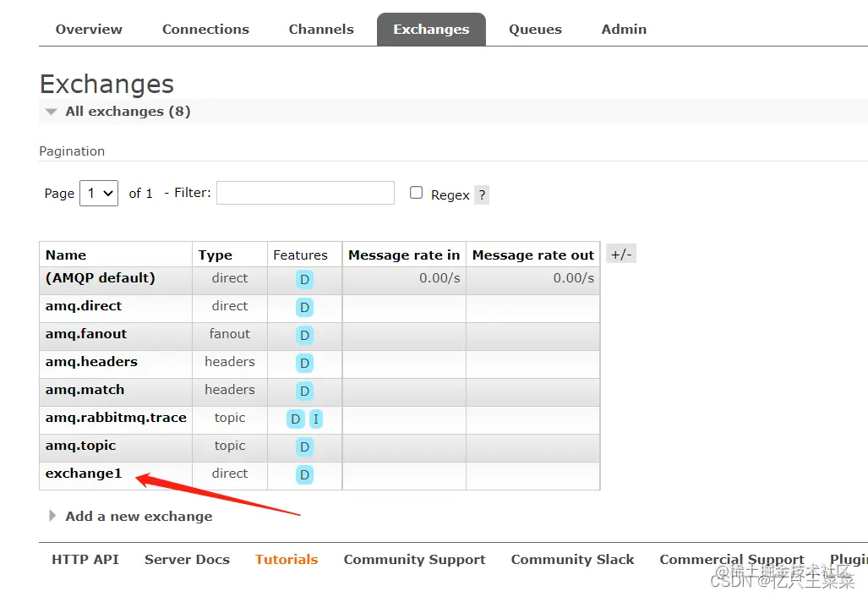The height and width of the screenshot is (597, 868).
Task: Open the (AMQP default) exchange
Action: point(101,278)
